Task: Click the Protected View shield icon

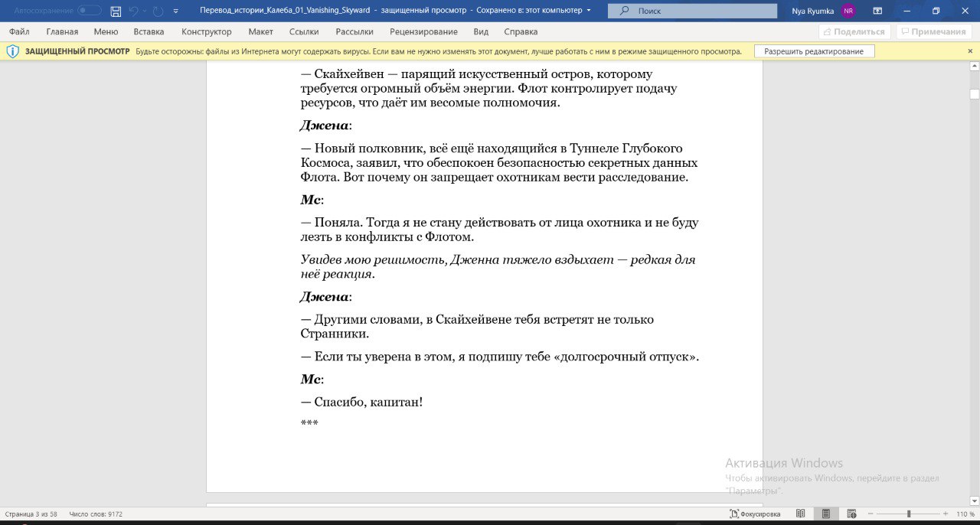Action: pyautogui.click(x=13, y=51)
